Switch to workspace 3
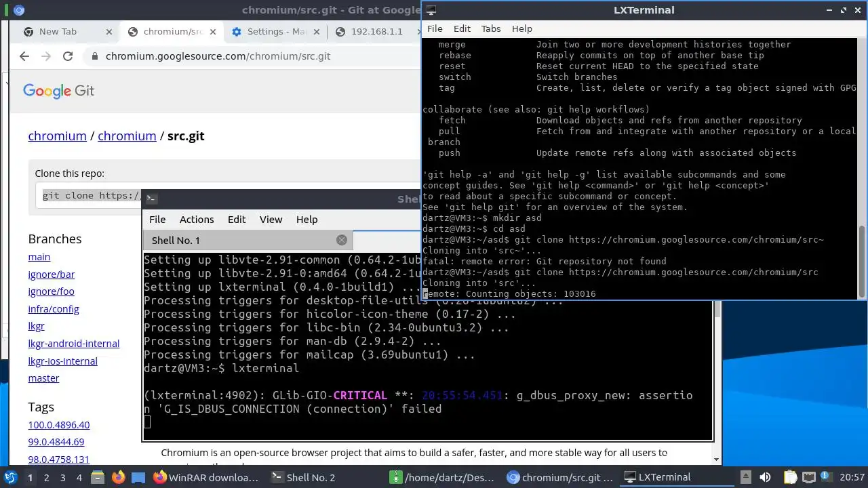The height and width of the screenshot is (488, 868). (63, 477)
